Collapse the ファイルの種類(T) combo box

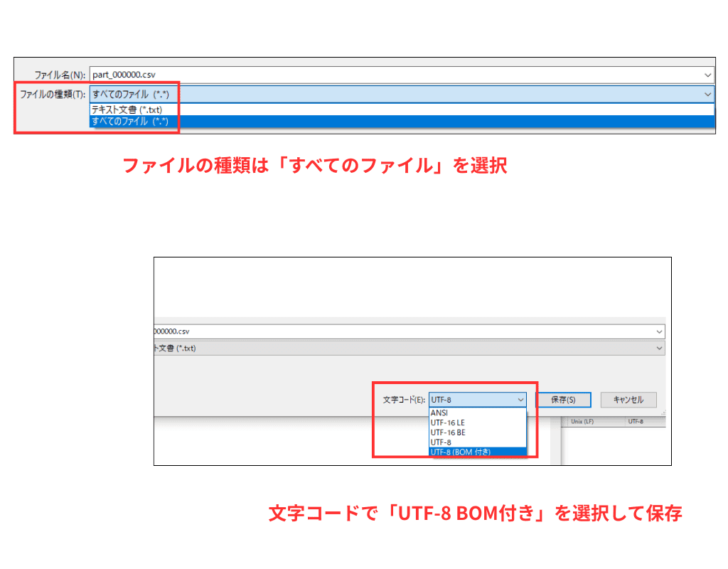pyautogui.click(x=707, y=94)
